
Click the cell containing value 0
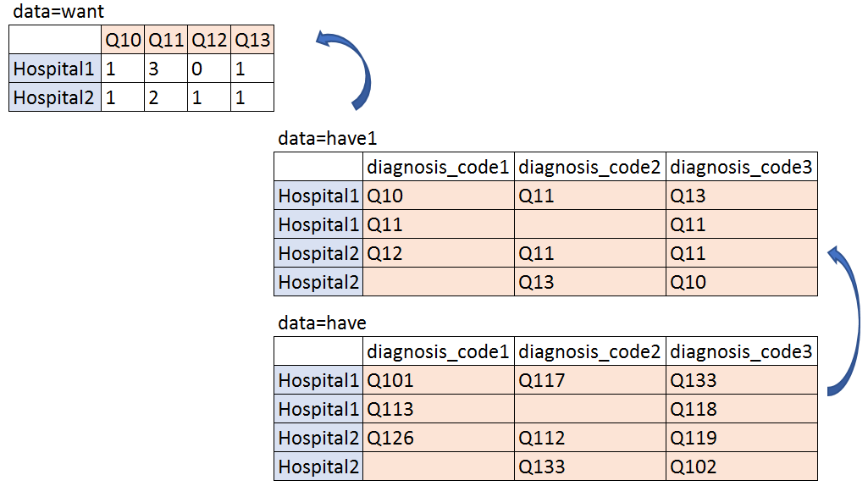[209, 69]
